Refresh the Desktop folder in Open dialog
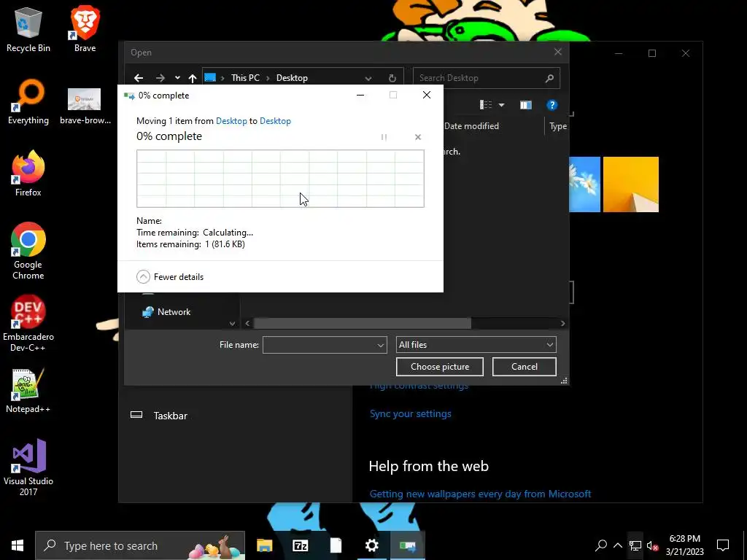Screen dimensions: 747x560 pos(392,78)
